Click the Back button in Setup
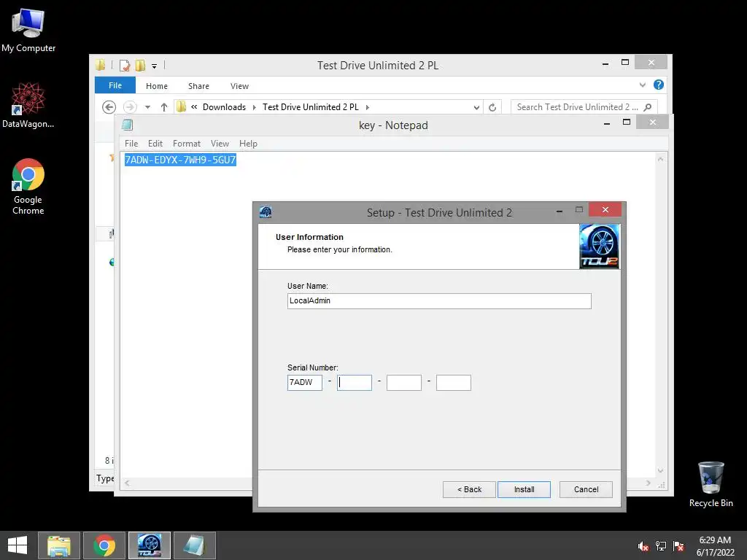 469,489
